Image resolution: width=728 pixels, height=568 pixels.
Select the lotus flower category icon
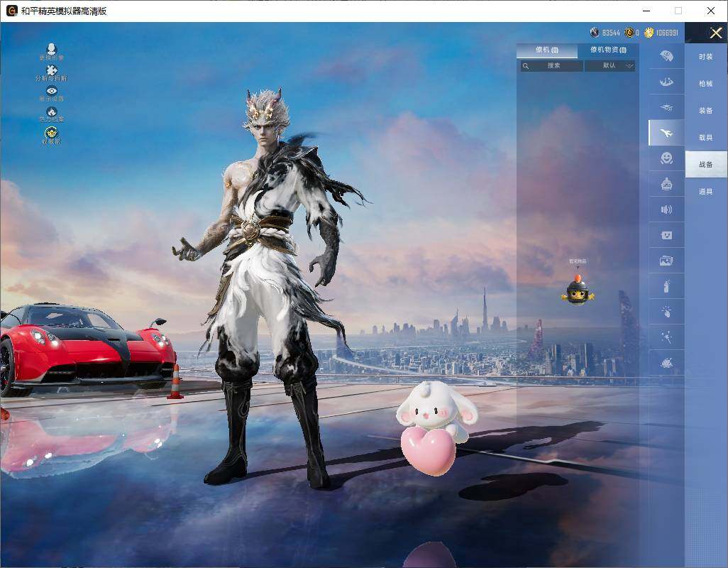pyautogui.click(x=667, y=363)
